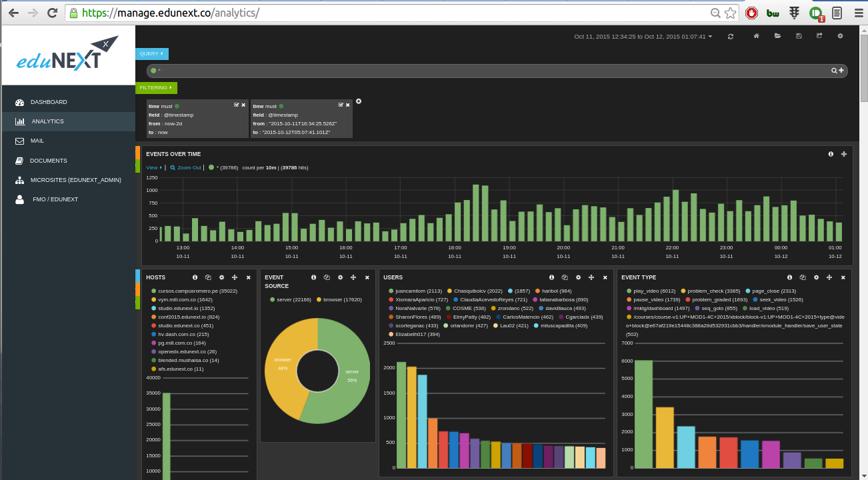
Task: Refresh the dashboard data
Action: click(731, 36)
